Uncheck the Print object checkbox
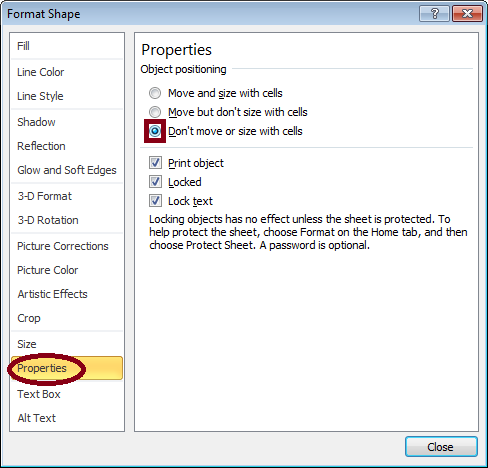The width and height of the screenshot is (488, 468). point(155,163)
